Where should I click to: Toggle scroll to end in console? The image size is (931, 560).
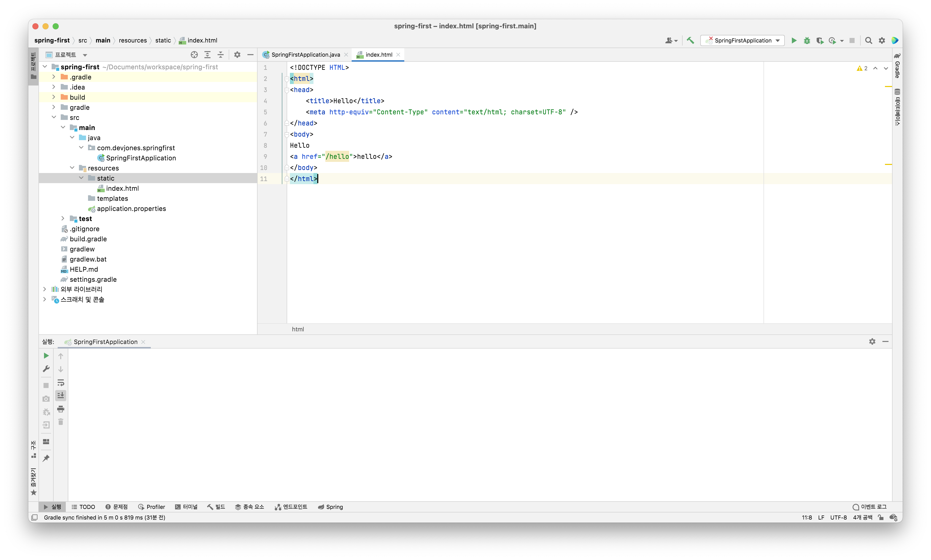coord(61,396)
